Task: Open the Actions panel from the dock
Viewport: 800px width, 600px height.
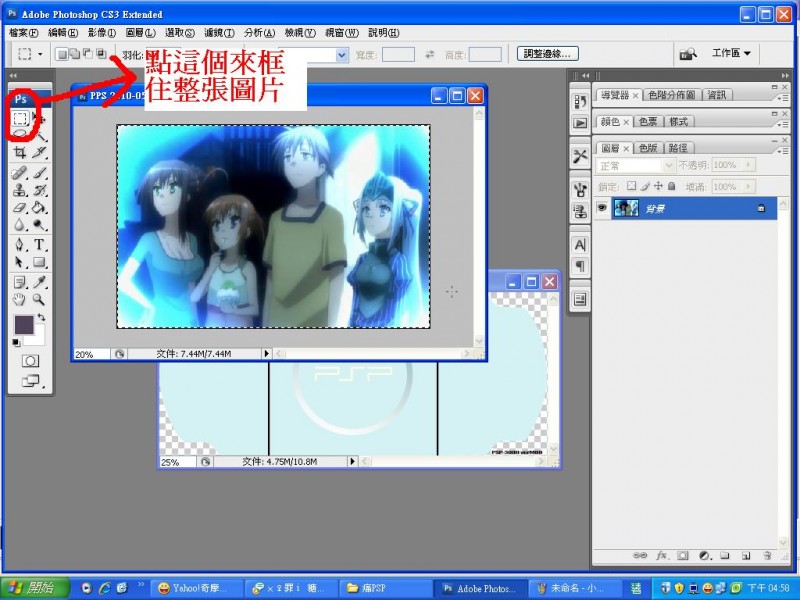Action: 580,123
